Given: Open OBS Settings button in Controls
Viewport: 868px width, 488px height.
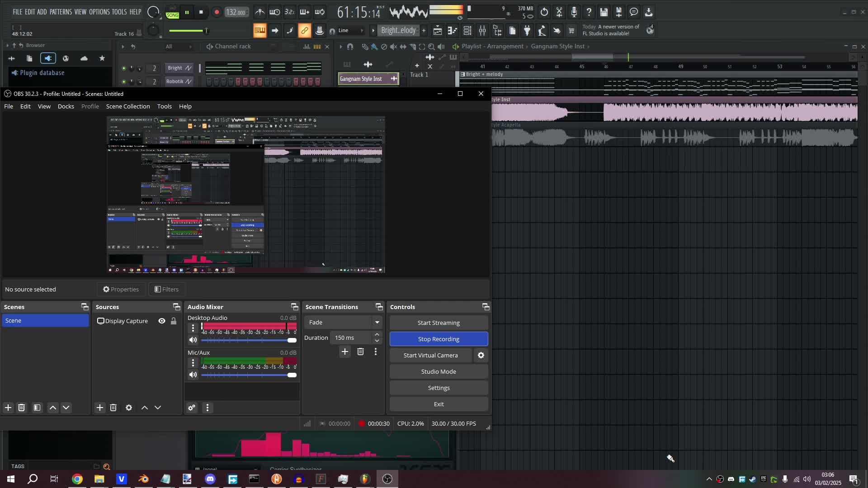Looking at the screenshot, I should coord(439,388).
